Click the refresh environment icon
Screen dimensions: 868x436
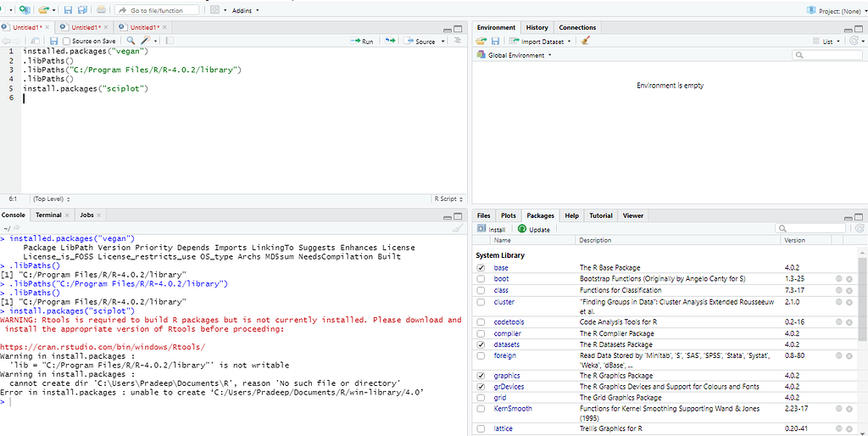(854, 41)
